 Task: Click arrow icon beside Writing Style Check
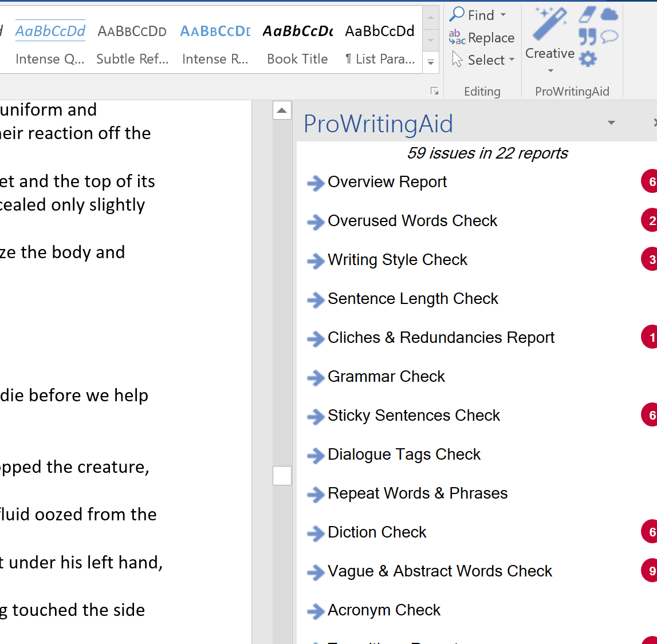[x=316, y=261]
